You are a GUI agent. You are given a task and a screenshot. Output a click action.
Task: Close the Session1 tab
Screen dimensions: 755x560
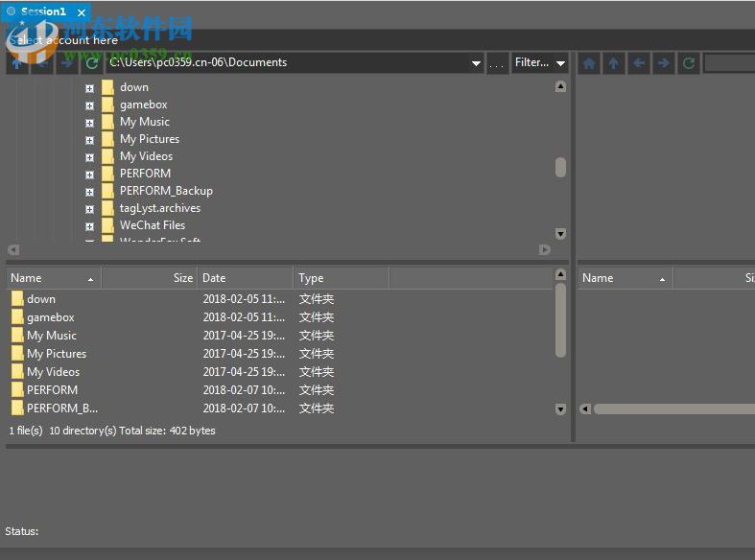[82, 13]
